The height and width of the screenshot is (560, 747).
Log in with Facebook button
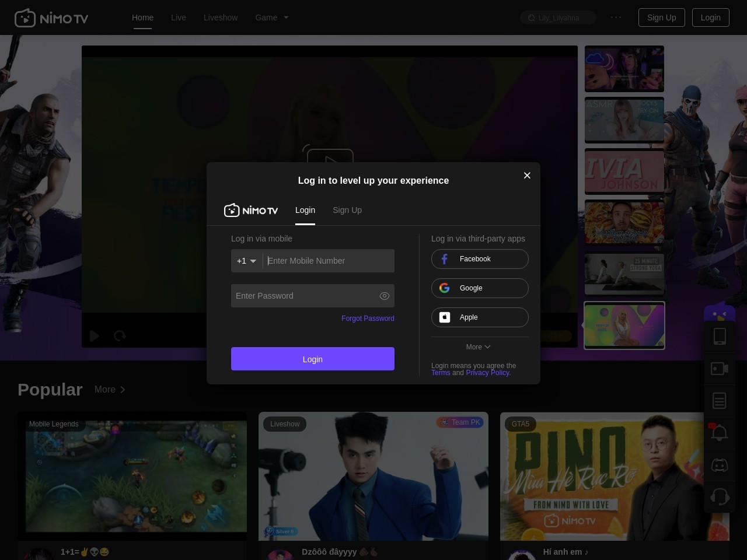click(x=480, y=259)
